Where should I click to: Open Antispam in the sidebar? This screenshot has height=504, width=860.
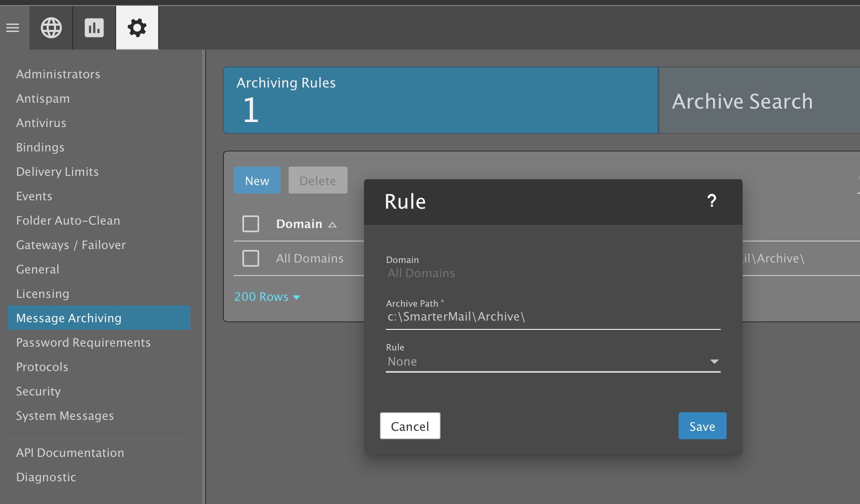click(x=43, y=98)
